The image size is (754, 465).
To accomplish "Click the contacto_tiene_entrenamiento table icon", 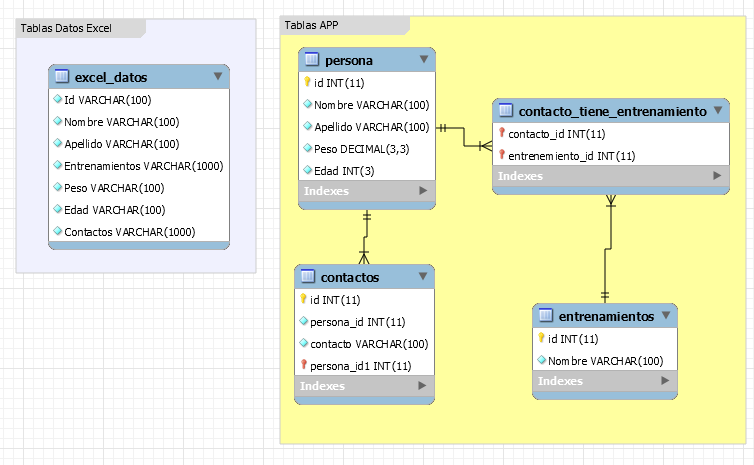I will pos(506,110).
